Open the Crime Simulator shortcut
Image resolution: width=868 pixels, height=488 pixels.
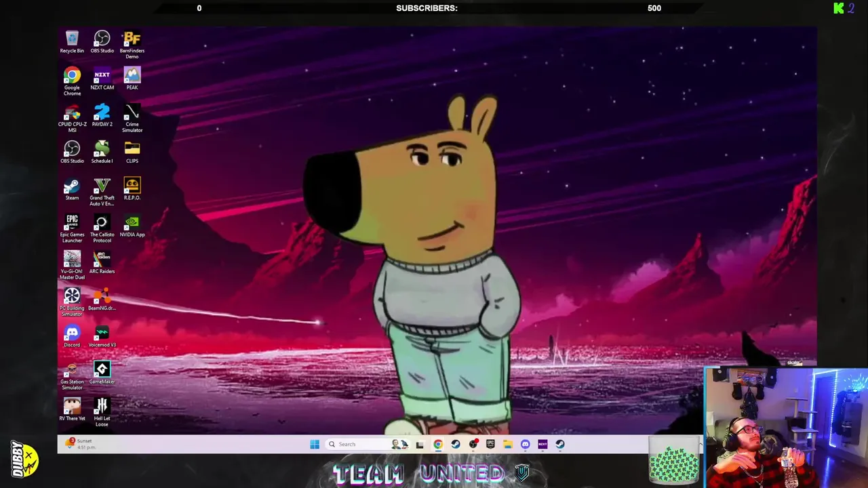click(x=132, y=119)
